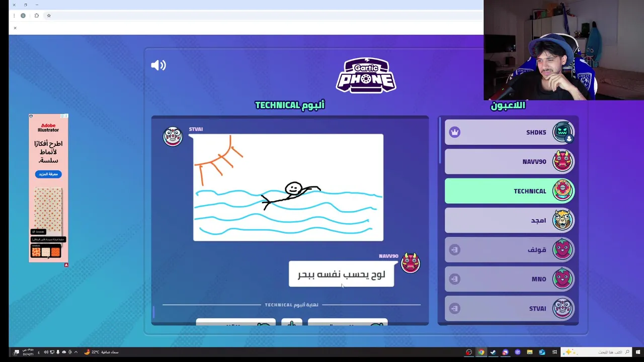Click TECHNICAL's avatar in players list
The width and height of the screenshot is (644, 362).
(x=562, y=191)
